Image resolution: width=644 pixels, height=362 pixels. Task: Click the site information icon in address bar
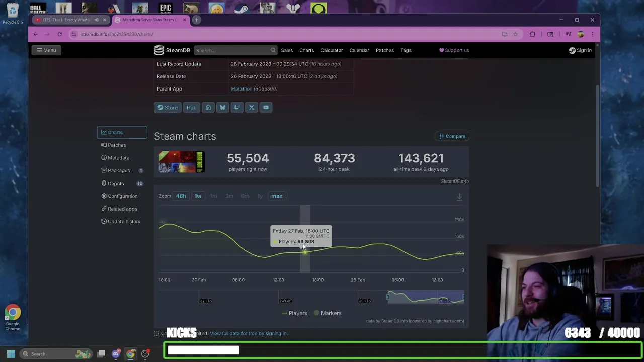74,34
